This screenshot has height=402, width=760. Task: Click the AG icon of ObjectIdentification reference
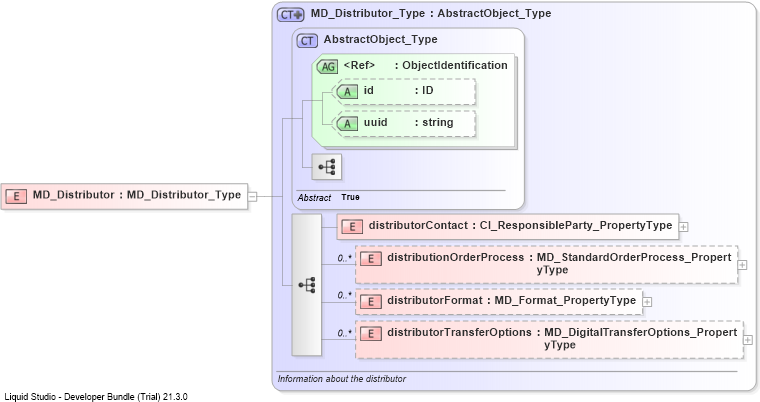[328, 66]
